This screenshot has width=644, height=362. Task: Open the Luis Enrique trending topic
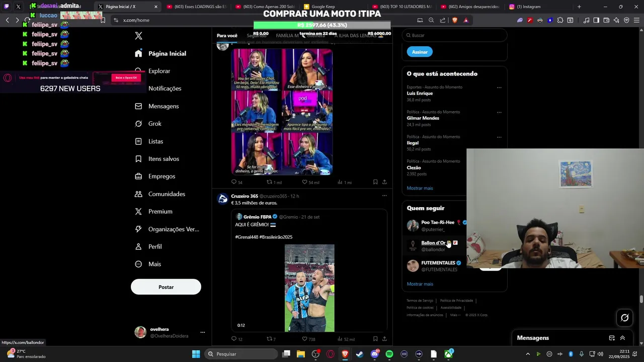tap(420, 94)
